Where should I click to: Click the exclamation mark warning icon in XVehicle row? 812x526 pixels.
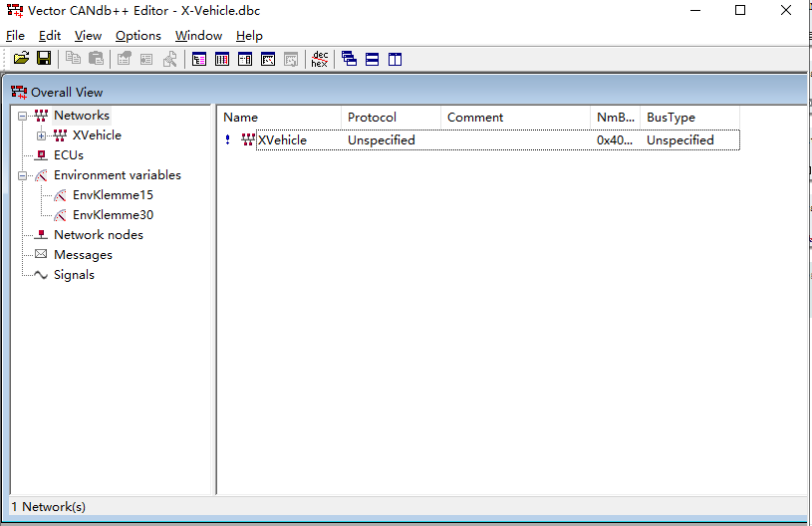[x=227, y=139]
